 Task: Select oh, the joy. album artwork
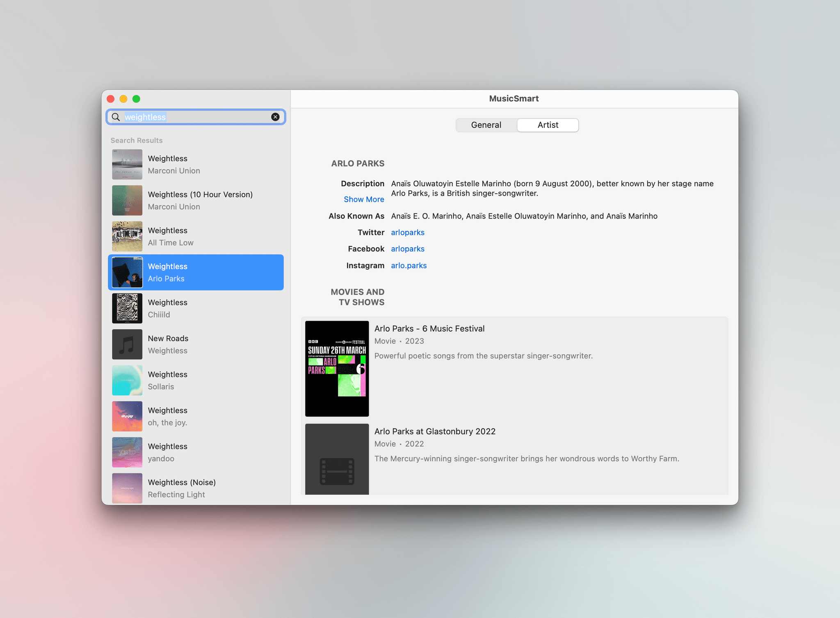click(127, 416)
